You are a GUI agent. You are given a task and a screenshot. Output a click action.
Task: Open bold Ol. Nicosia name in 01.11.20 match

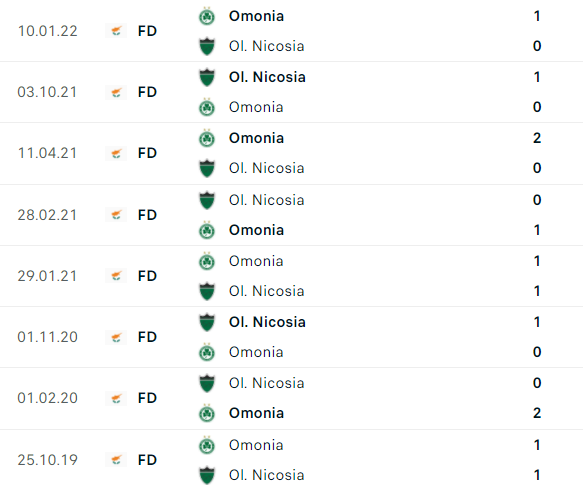tap(267, 322)
